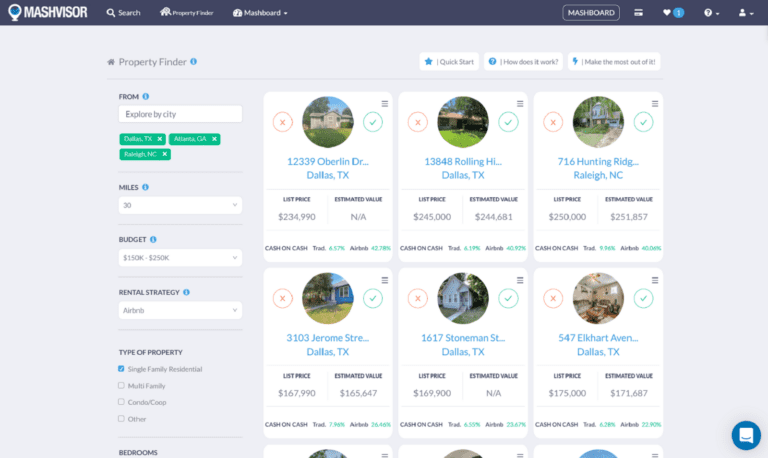This screenshot has width=768, height=458.
Task: Open the Mashboard menu in navbar
Action: tap(260, 13)
